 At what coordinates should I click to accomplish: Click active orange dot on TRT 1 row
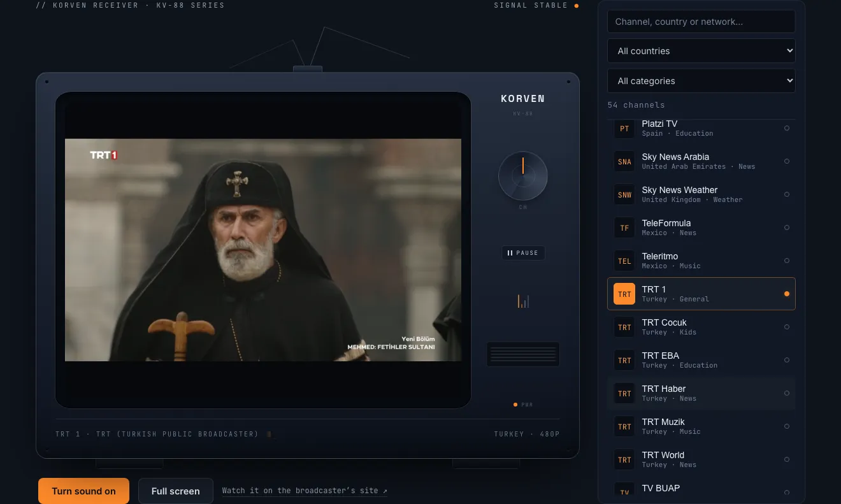tap(787, 294)
